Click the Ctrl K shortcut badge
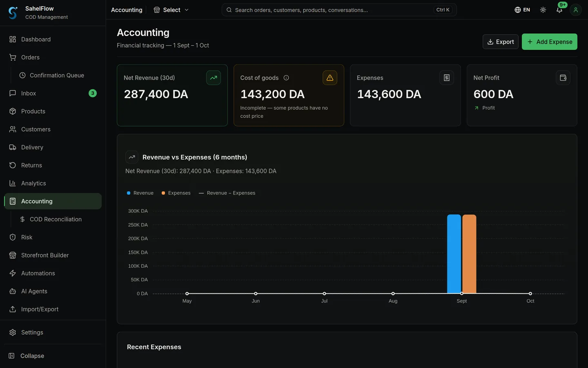This screenshot has height=368, width=588. point(443,10)
